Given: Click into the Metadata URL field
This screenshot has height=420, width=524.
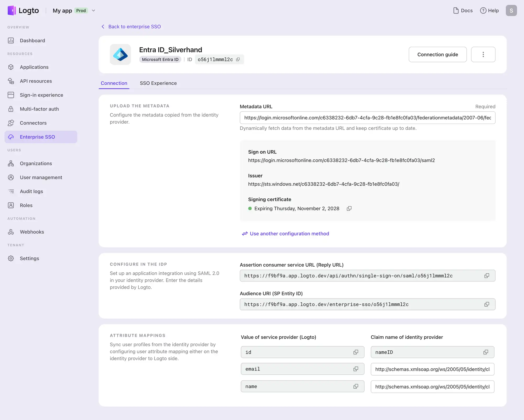Looking at the screenshot, I should pyautogui.click(x=367, y=118).
